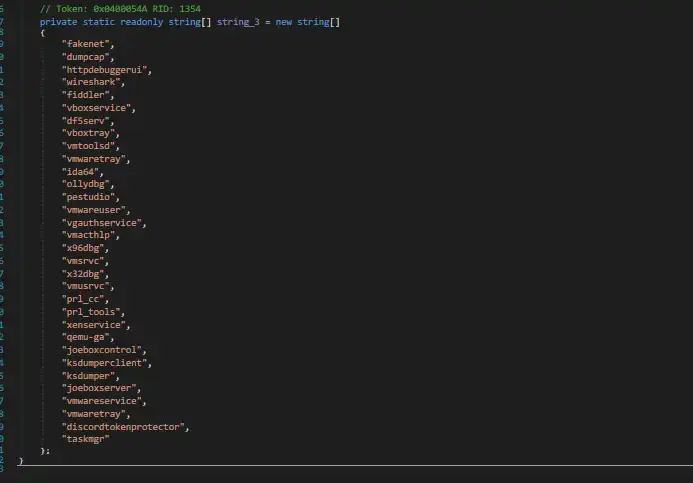Image resolution: width=693 pixels, height=483 pixels.
Task: Click the "df5serv" entry
Action: click(86, 120)
